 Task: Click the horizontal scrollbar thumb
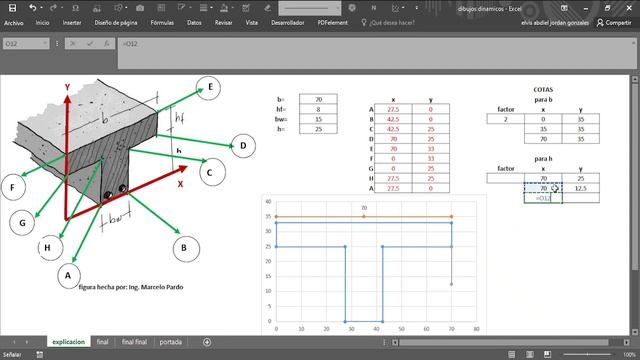tap(504, 342)
